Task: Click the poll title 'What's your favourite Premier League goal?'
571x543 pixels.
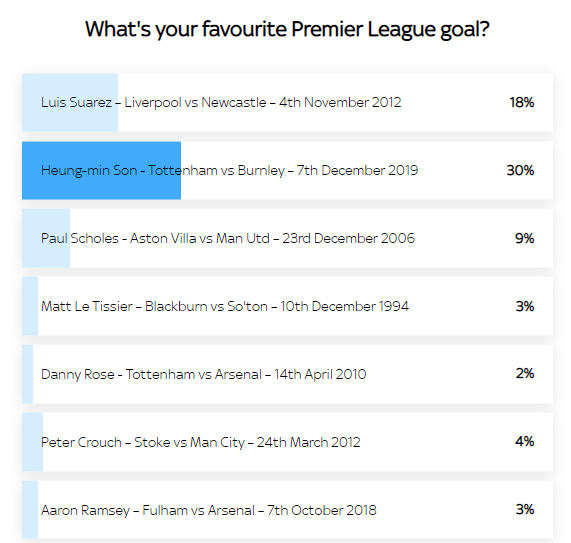Action: coord(287,29)
